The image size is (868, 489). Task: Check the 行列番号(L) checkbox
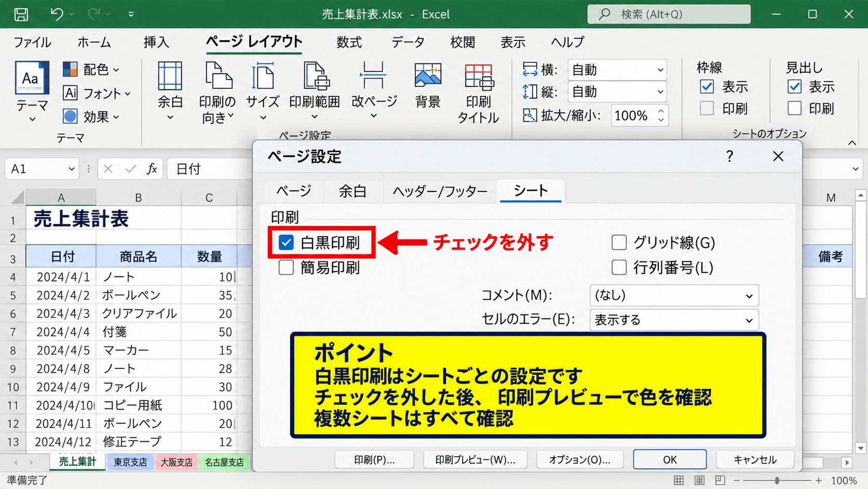click(619, 268)
